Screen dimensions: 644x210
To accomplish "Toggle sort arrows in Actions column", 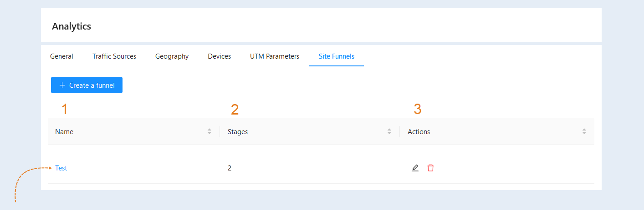I will pos(584,131).
